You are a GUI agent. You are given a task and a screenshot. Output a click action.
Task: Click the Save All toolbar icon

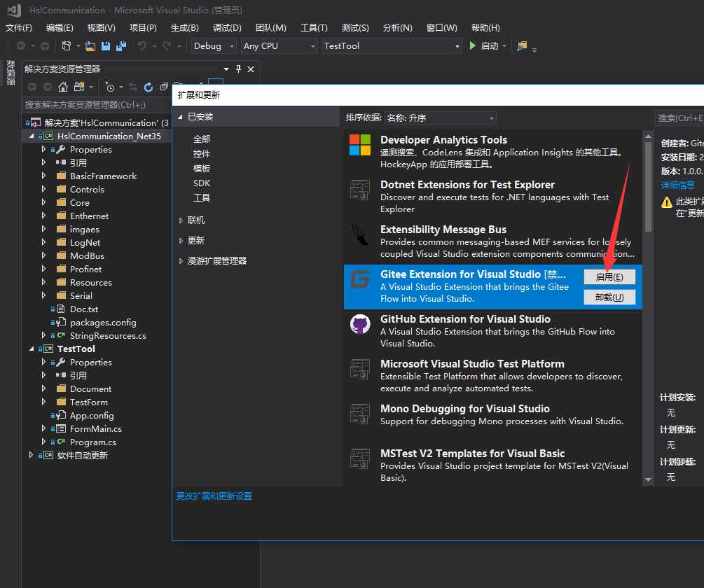click(120, 46)
